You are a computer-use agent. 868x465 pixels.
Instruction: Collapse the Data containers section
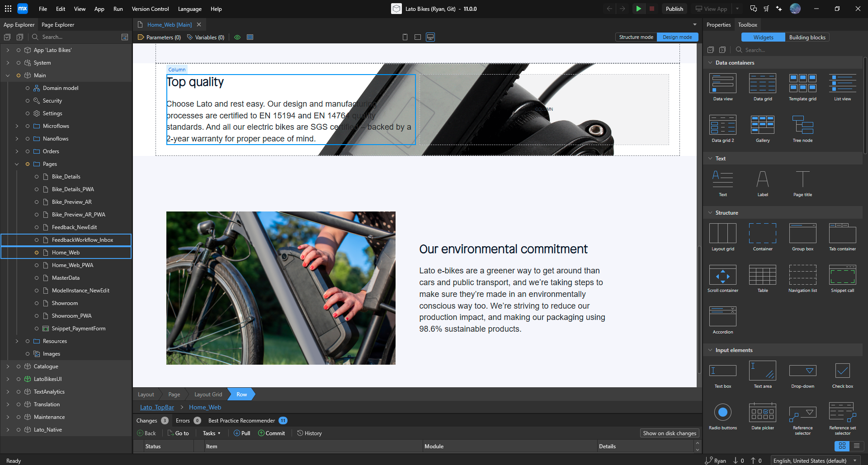point(710,63)
